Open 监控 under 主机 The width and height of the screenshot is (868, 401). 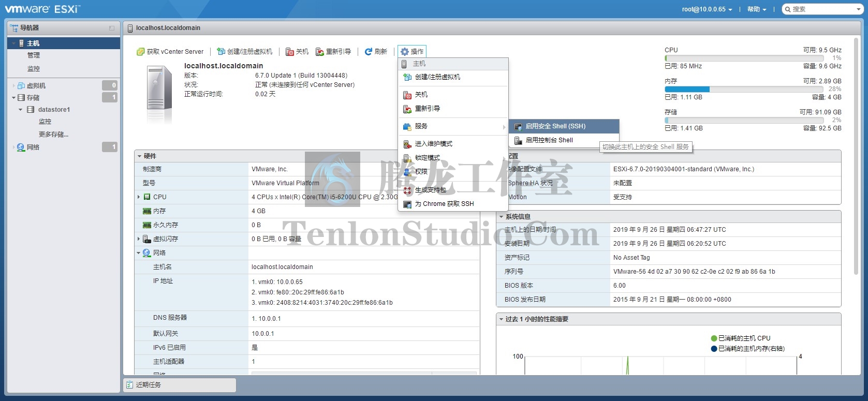(x=34, y=69)
